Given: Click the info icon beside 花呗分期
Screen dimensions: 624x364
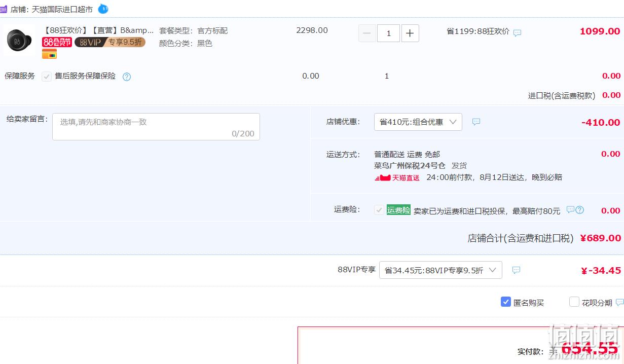Looking at the screenshot, I should (x=619, y=303).
